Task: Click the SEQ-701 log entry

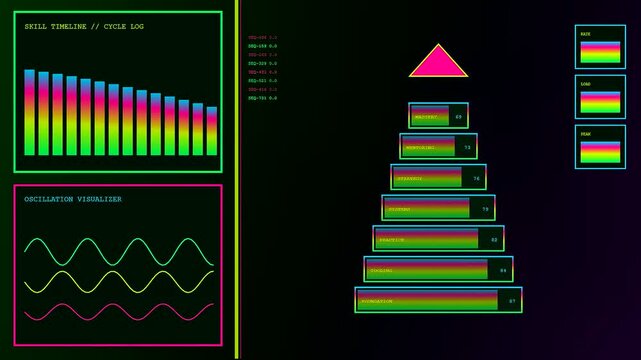Action: (262, 98)
